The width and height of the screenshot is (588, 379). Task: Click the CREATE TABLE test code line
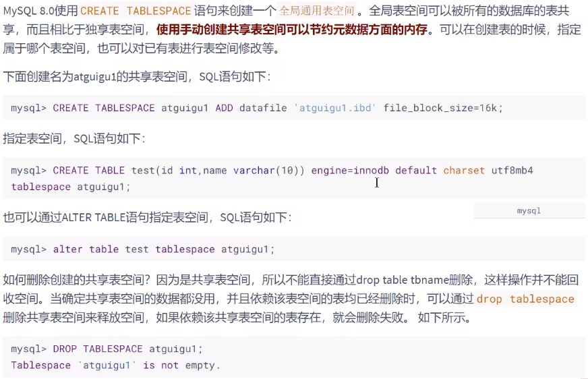click(x=272, y=171)
